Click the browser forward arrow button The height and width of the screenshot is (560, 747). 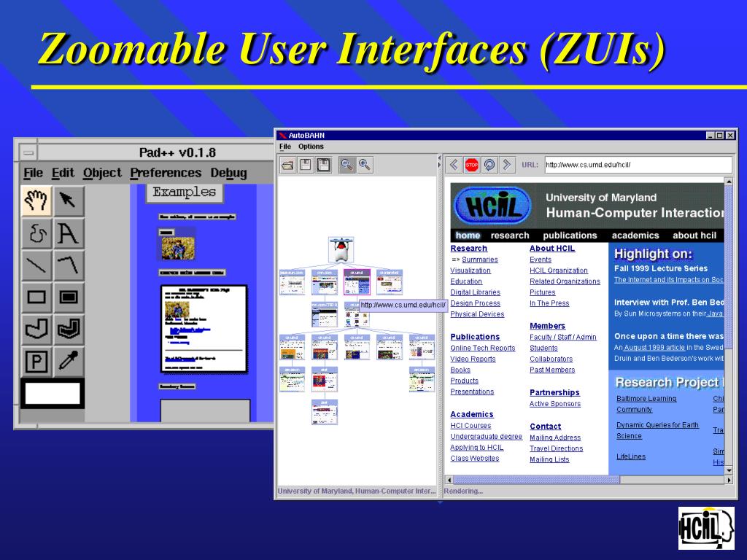[x=507, y=165]
